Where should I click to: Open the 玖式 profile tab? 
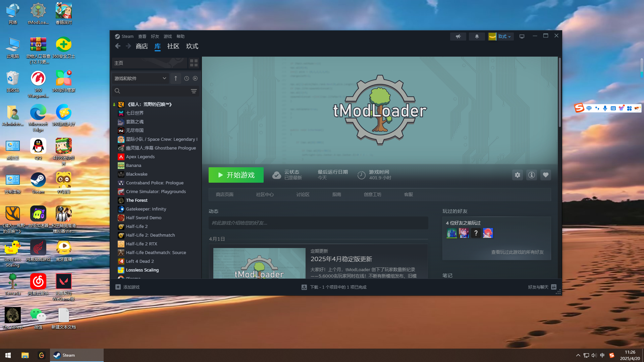(x=192, y=46)
